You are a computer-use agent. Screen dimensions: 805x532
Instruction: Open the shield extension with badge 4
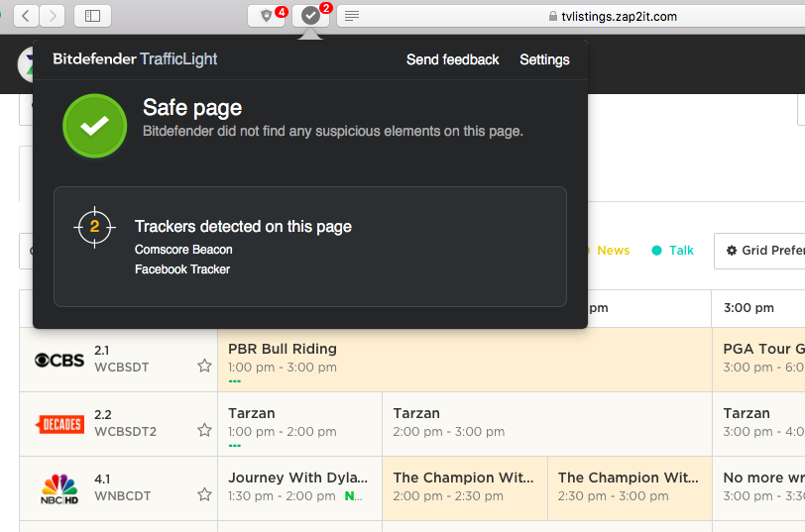267,16
